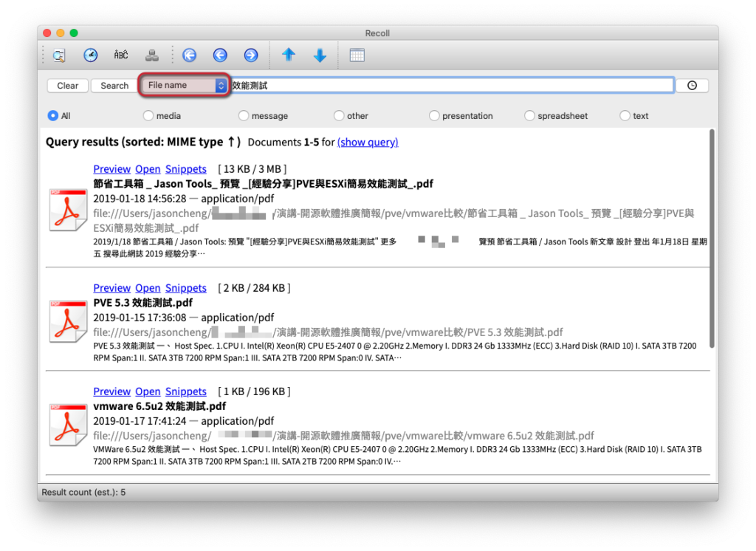Sort results ascending with up arrow
The width and height of the screenshot is (756, 551).
[x=289, y=55]
